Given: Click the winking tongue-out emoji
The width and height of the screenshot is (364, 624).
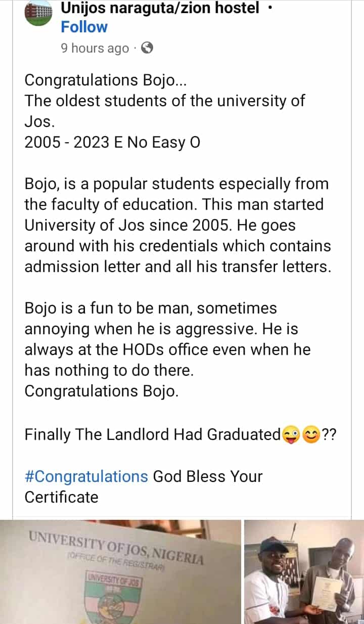Looking at the screenshot, I should tap(291, 435).
